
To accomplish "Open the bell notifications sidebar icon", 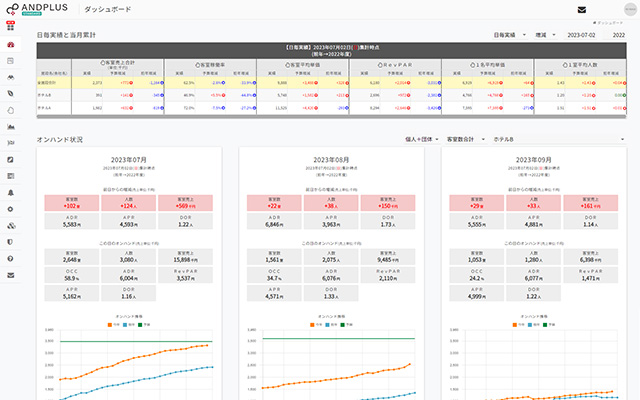I will tap(11, 193).
